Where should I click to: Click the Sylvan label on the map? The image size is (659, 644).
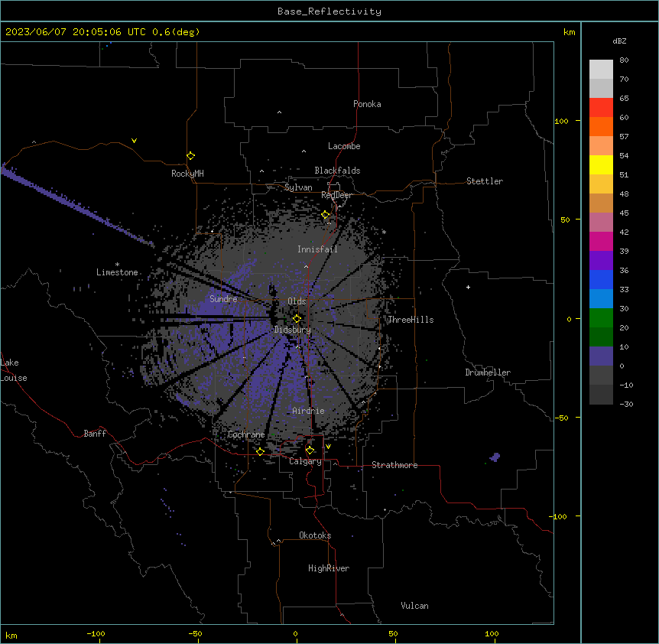[x=298, y=187]
